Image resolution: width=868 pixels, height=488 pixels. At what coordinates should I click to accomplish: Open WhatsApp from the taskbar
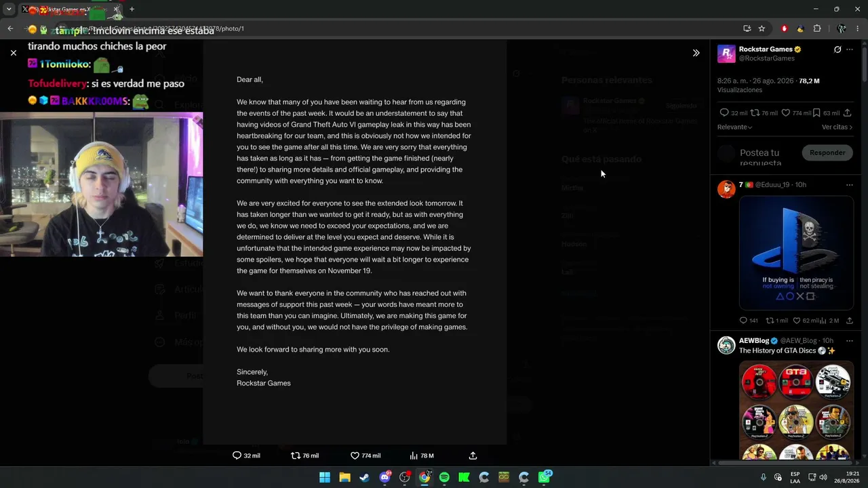(544, 477)
